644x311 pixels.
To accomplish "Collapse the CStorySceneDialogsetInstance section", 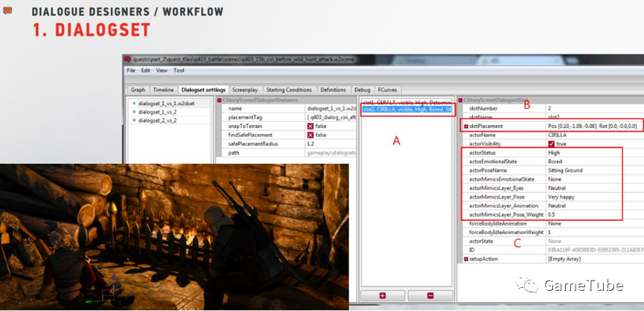I will 219,100.
